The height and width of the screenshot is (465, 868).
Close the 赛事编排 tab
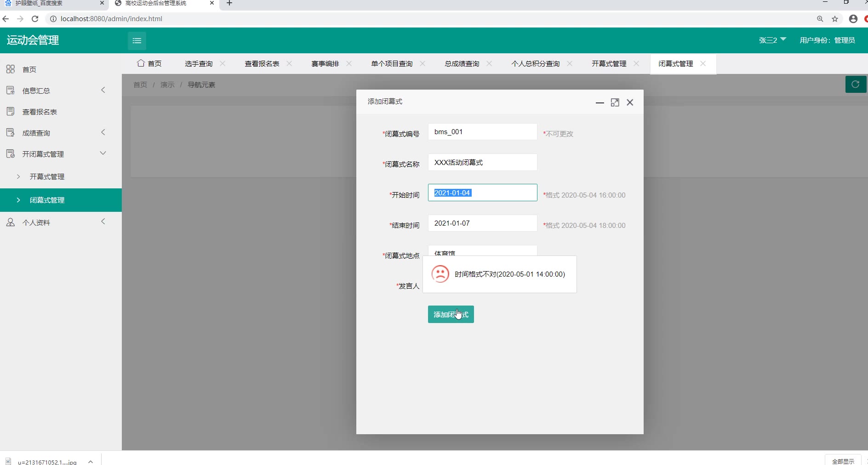[x=349, y=63]
